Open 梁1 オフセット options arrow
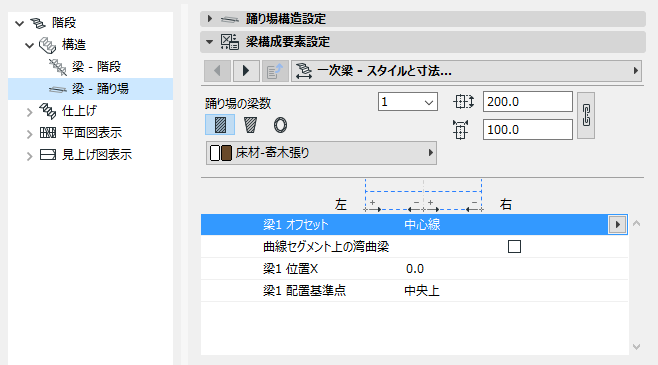Viewport: 658px width, 365px height. (617, 224)
